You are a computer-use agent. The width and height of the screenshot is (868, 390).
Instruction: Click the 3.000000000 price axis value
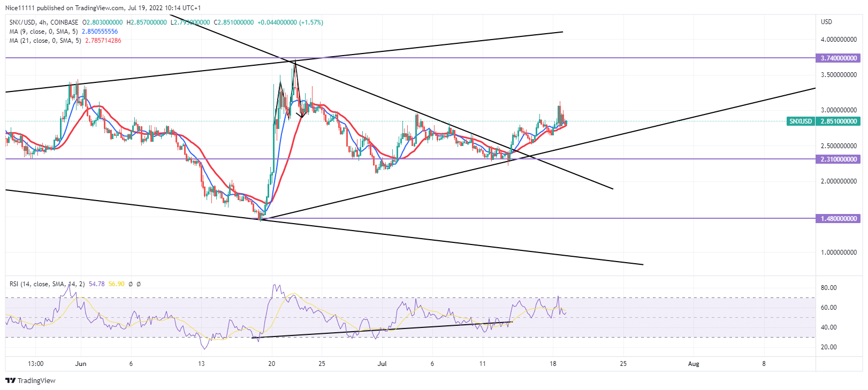839,110
